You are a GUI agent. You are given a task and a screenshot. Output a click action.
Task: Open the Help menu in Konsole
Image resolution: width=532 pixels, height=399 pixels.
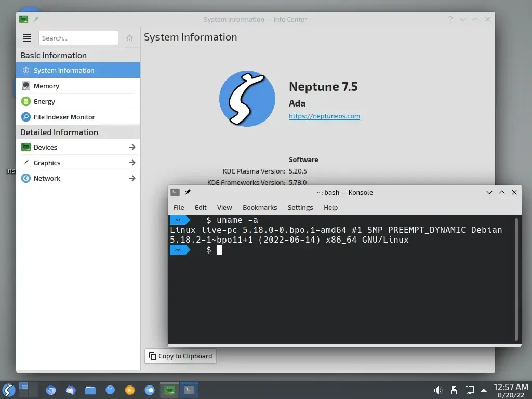pyautogui.click(x=330, y=207)
